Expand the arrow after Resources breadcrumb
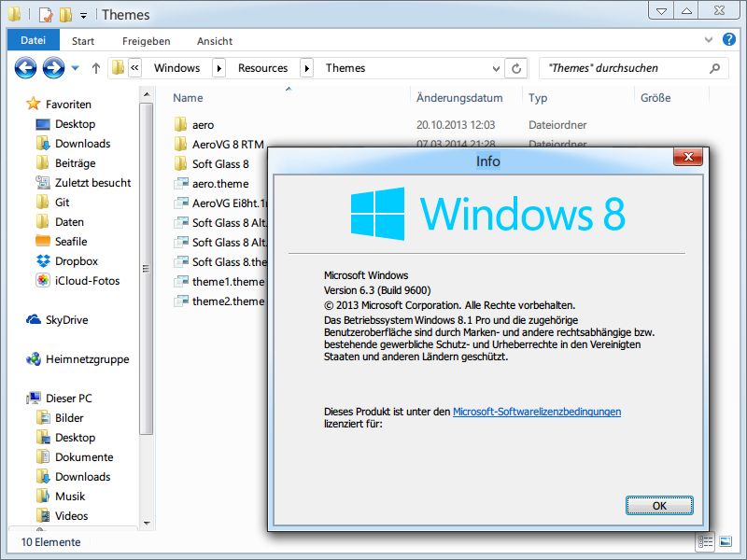747x560 pixels. (307, 68)
